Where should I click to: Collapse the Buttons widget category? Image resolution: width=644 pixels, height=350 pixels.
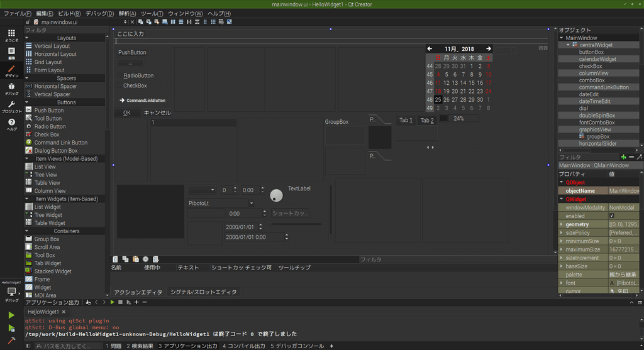(x=27, y=102)
